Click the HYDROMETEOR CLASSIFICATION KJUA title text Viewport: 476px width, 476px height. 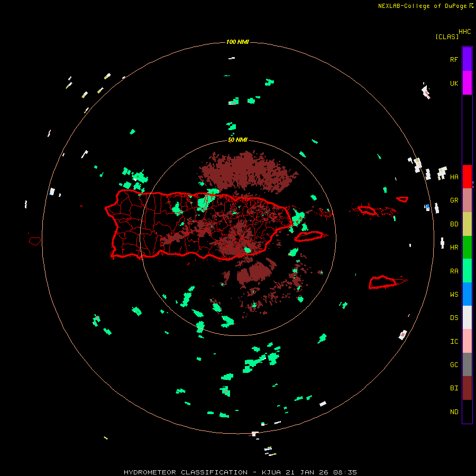240,472
